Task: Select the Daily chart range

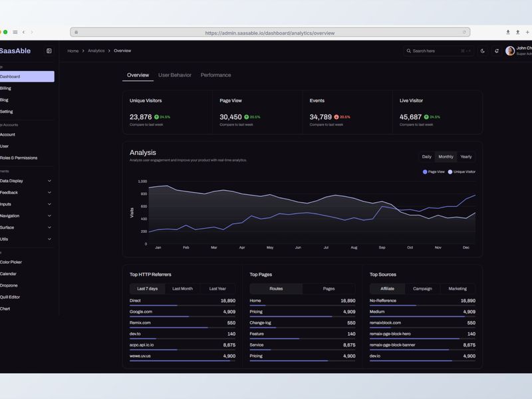Action: pyautogui.click(x=426, y=157)
